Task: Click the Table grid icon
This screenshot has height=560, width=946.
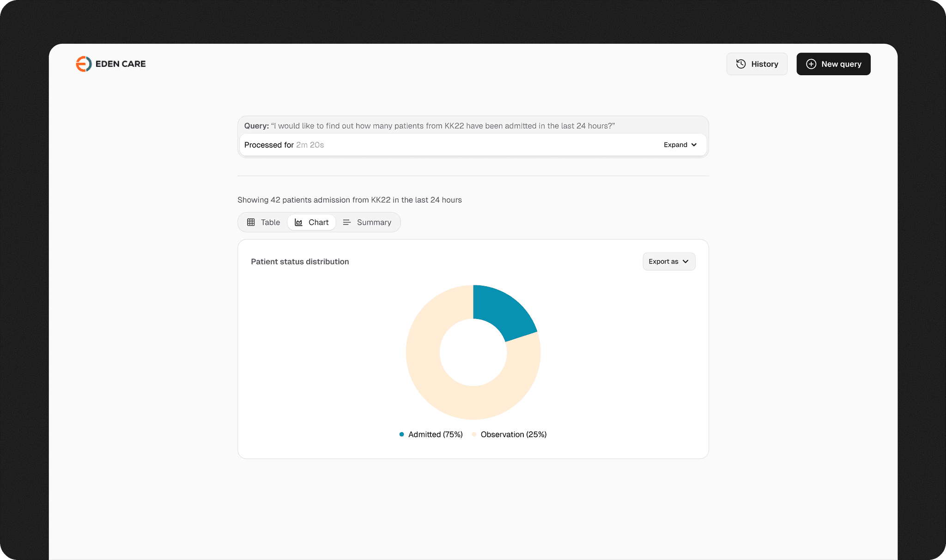Action: point(251,222)
